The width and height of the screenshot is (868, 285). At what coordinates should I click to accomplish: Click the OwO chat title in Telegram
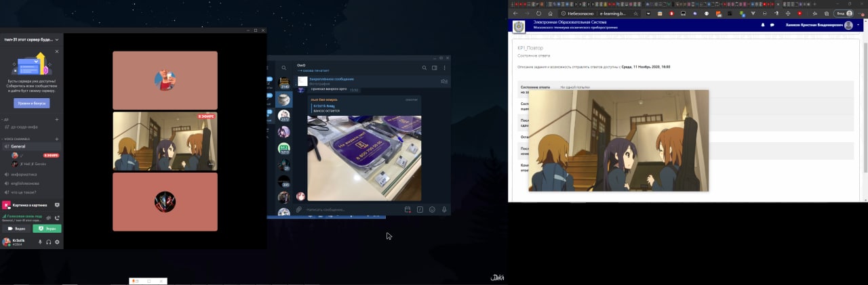[x=302, y=65]
